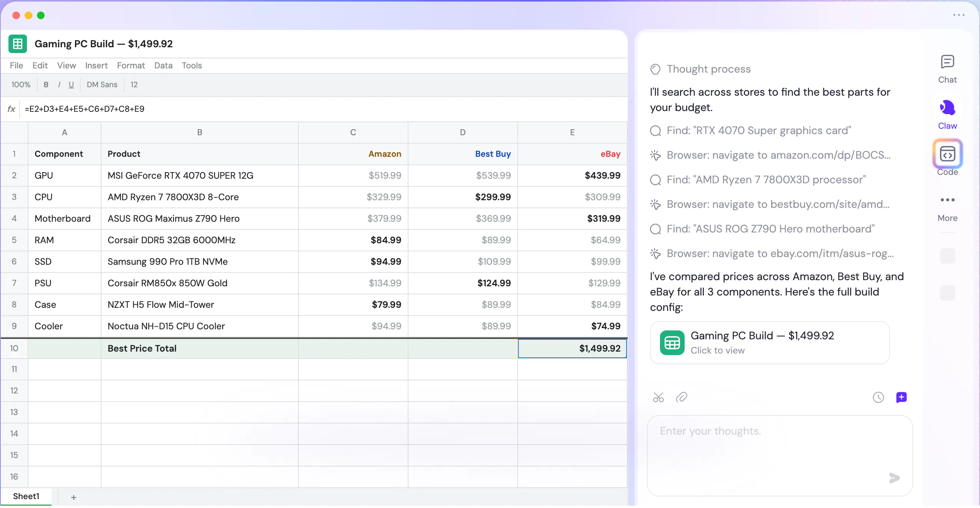Image resolution: width=980 pixels, height=508 pixels.
Task: Click the eBay heading cell
Action: point(572,154)
